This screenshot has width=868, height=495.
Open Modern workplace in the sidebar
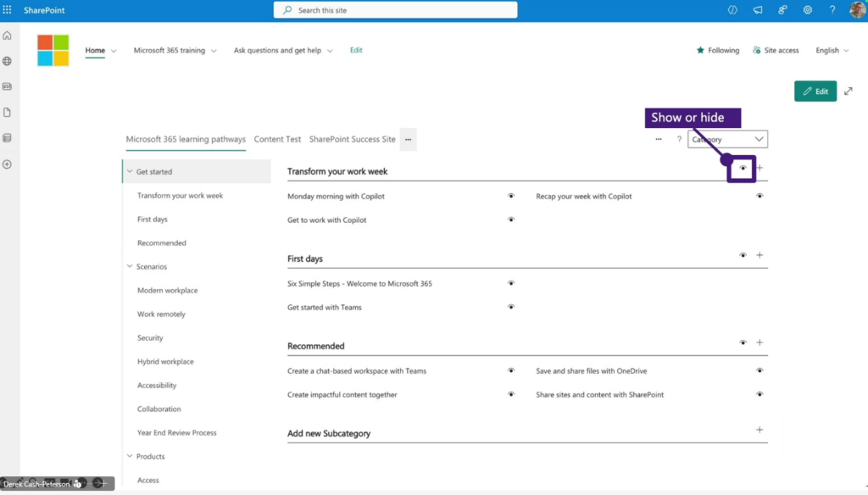pyautogui.click(x=167, y=291)
